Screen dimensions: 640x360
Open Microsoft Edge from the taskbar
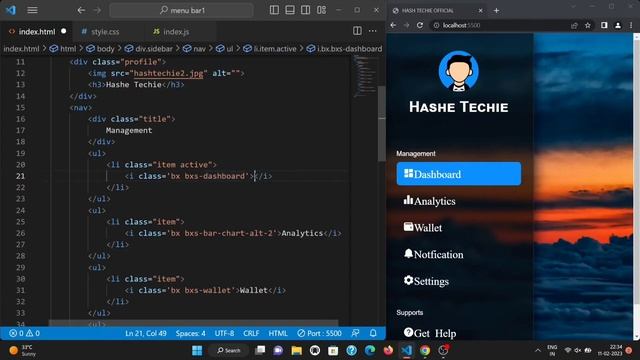(370, 350)
